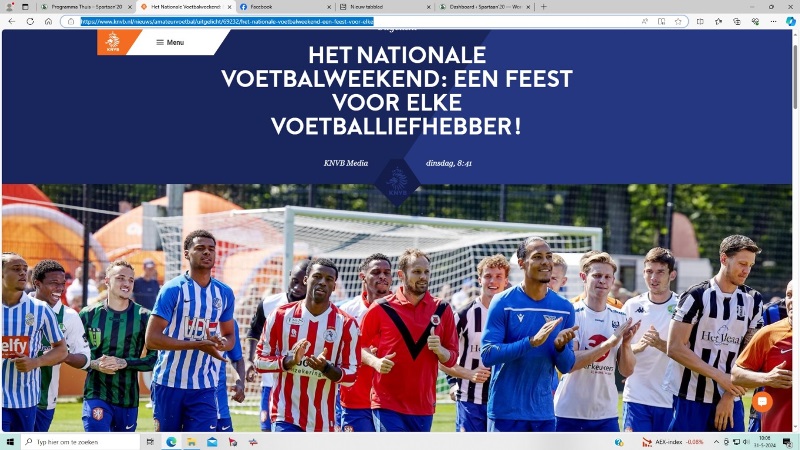Click the orange KNVB logo

(113, 42)
